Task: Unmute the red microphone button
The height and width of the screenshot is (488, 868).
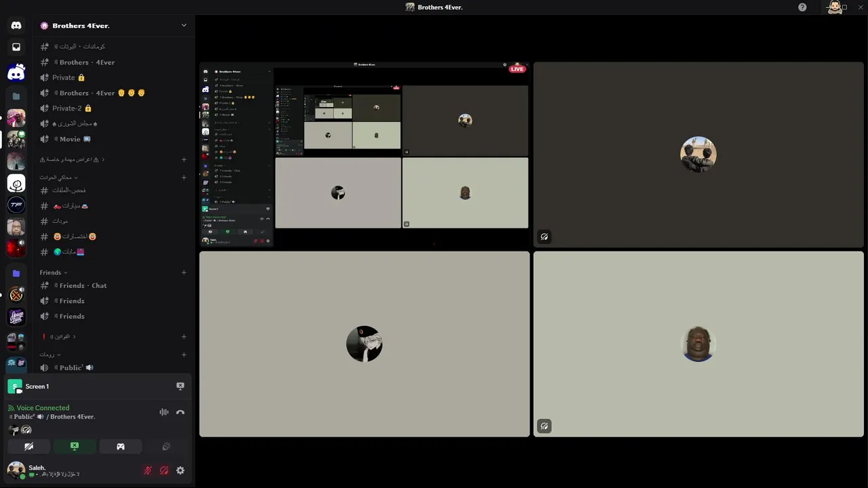Action: point(148,470)
